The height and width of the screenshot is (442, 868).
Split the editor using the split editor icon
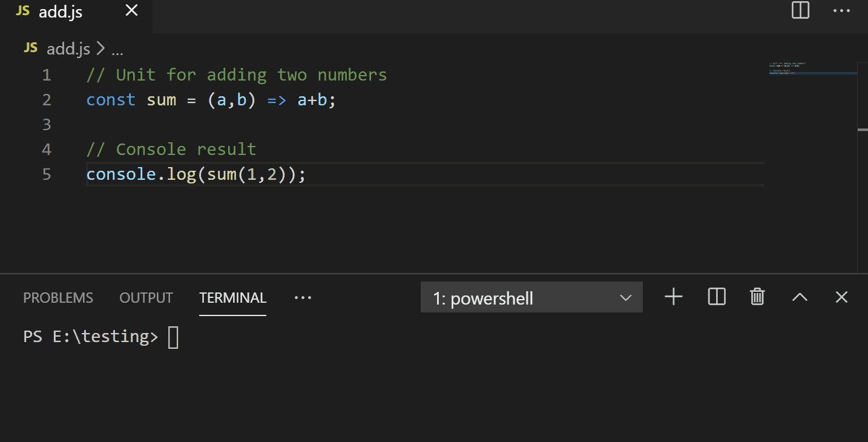(x=800, y=11)
